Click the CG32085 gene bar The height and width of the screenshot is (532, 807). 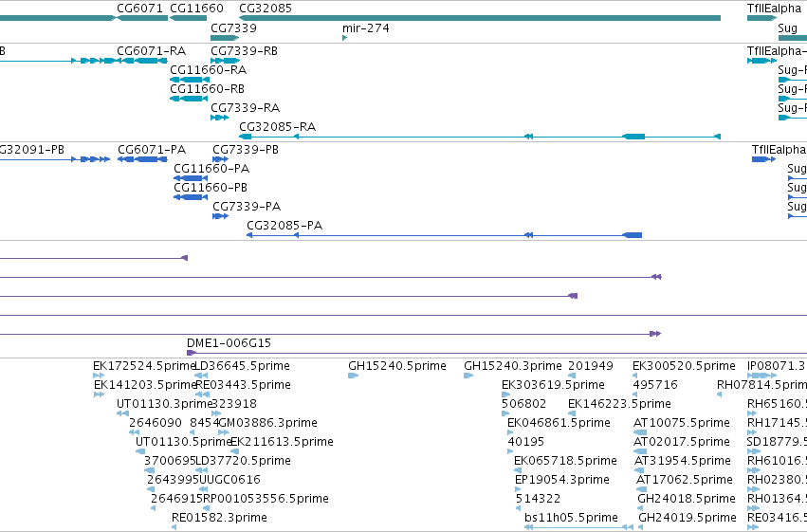coord(480,18)
